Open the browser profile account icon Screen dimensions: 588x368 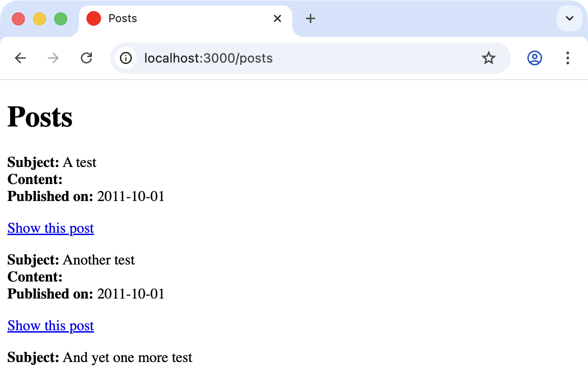point(534,58)
